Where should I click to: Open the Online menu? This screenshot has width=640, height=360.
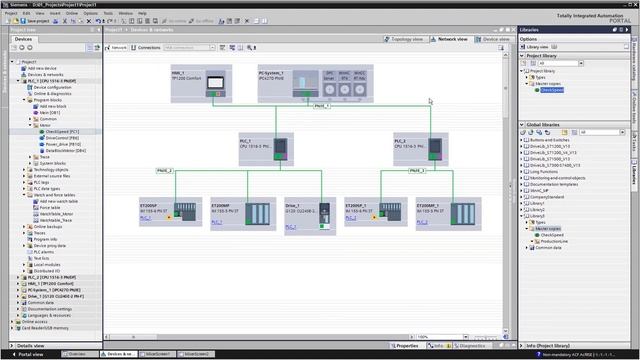pos(72,13)
